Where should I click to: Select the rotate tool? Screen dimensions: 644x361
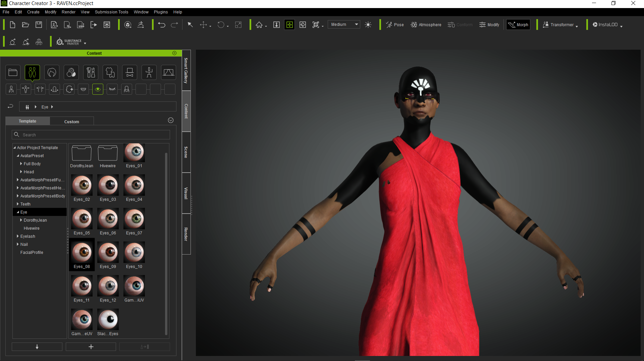221,25
